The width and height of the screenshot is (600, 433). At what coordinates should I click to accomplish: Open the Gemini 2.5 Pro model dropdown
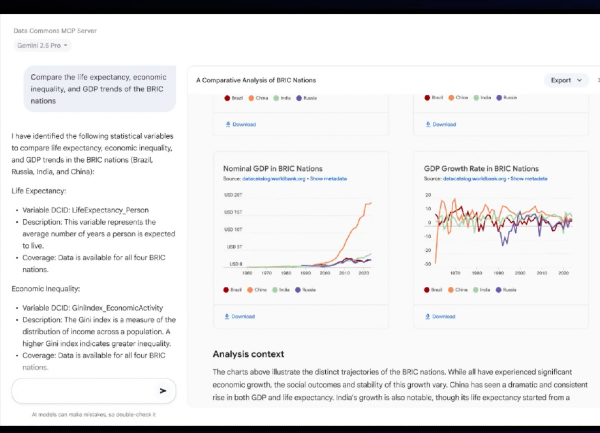(42, 45)
